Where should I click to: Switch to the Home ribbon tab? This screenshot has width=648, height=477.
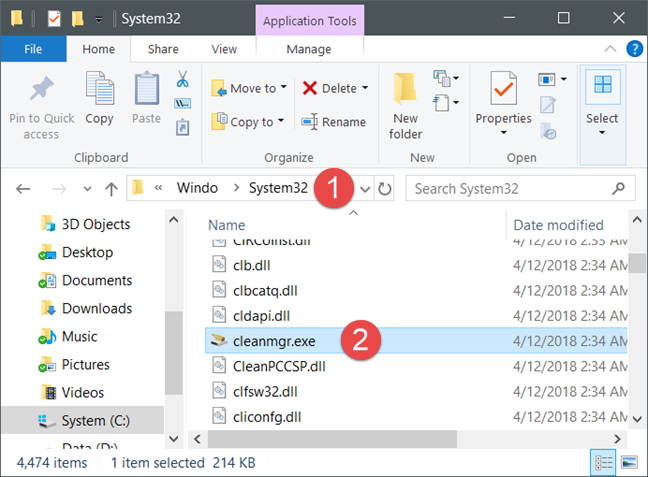(x=98, y=49)
